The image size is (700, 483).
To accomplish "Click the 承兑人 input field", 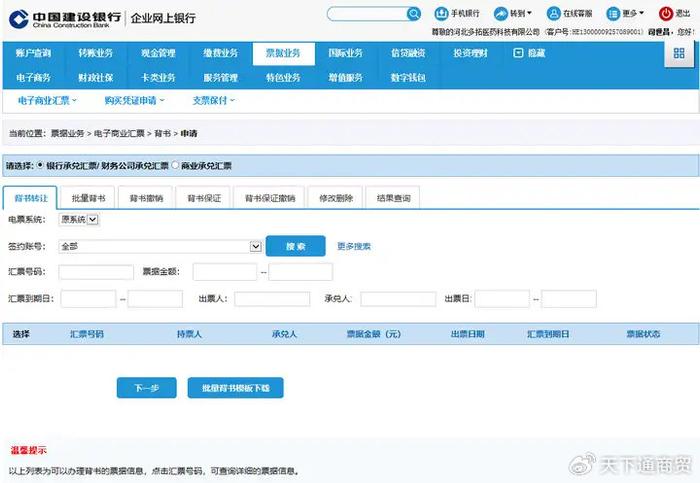I will click(x=398, y=299).
